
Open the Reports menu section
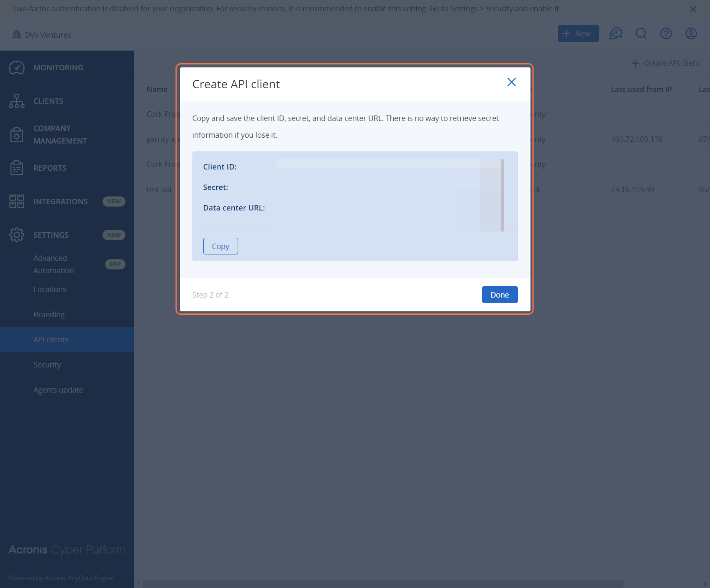point(67,168)
